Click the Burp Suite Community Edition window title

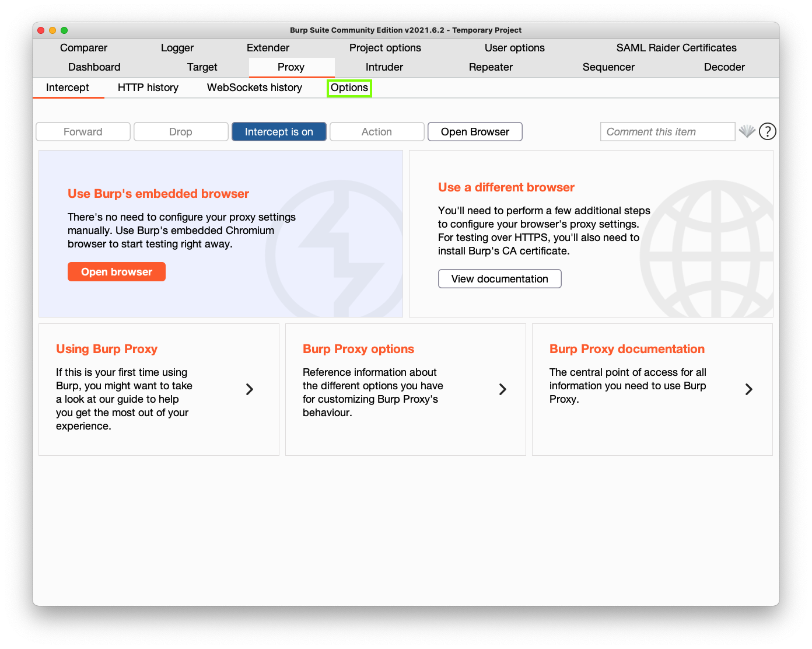click(406, 30)
